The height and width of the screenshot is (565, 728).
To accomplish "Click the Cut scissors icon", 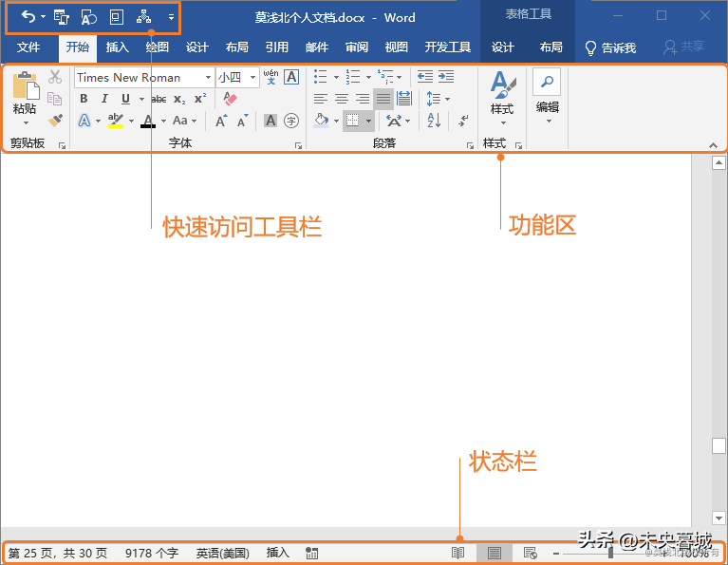I will [x=55, y=77].
